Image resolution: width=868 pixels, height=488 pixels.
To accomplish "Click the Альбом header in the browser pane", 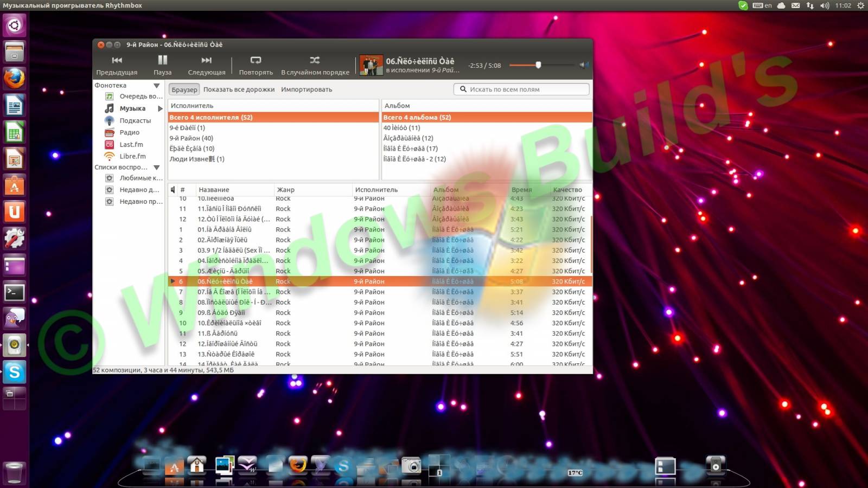I will tap(487, 106).
